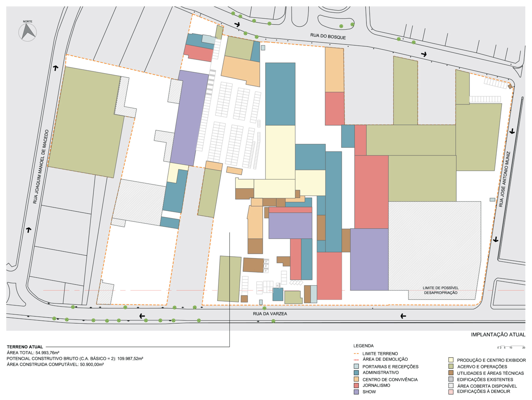Click the Rua da Varzea street label
The height and width of the screenshot is (400, 532).
point(270,314)
